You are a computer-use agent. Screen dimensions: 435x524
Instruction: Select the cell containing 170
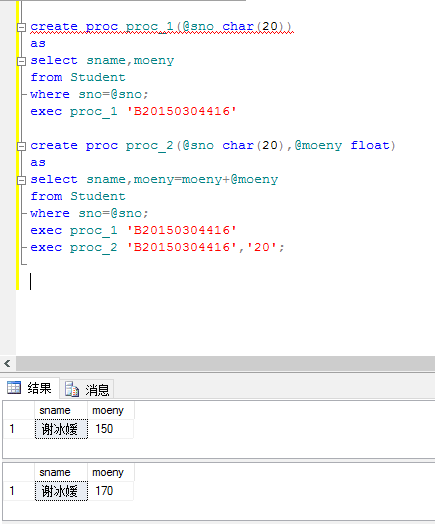pos(111,491)
